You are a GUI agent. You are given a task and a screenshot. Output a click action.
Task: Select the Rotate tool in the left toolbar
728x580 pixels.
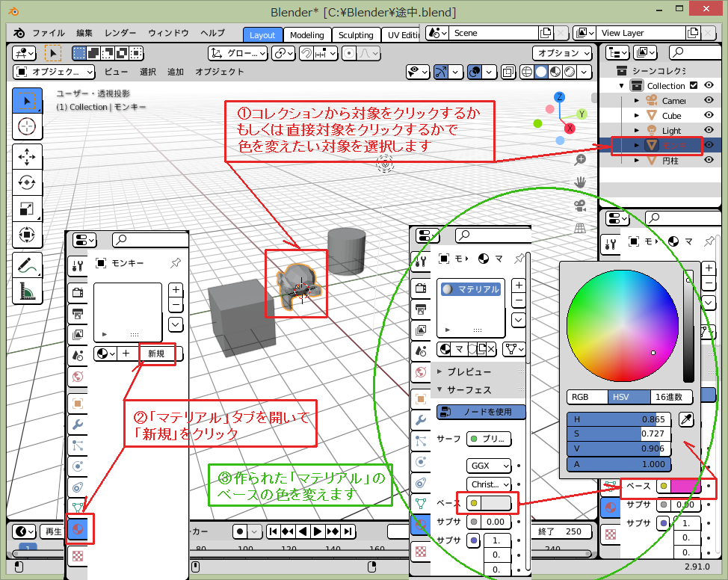click(x=27, y=182)
